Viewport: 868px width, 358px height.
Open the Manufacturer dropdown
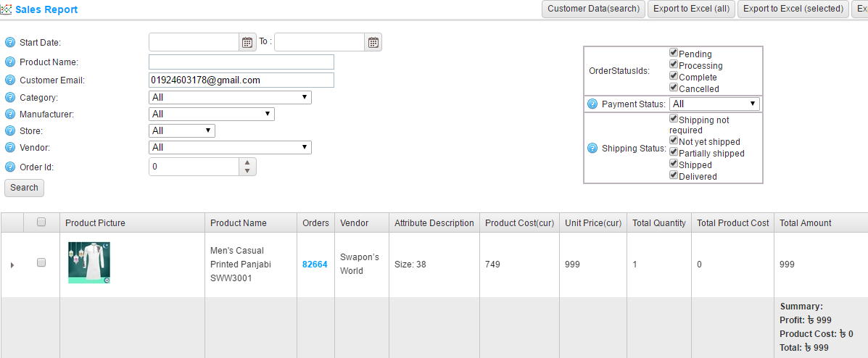(x=212, y=114)
